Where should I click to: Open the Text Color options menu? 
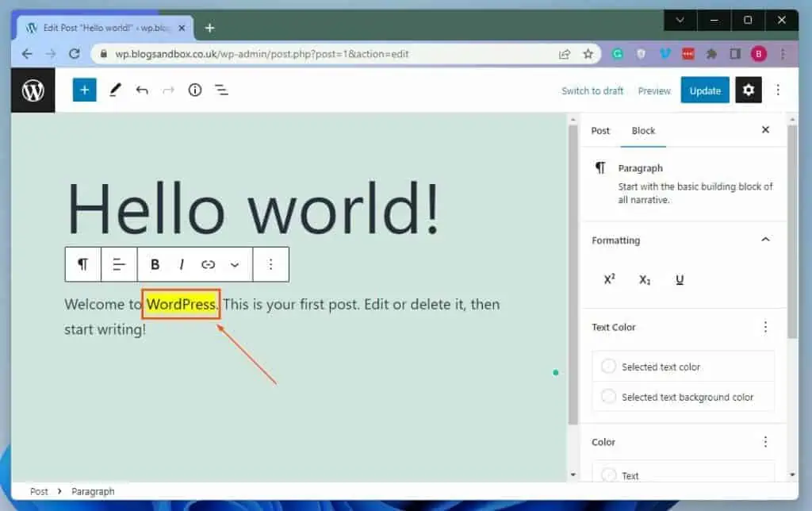[x=765, y=327]
